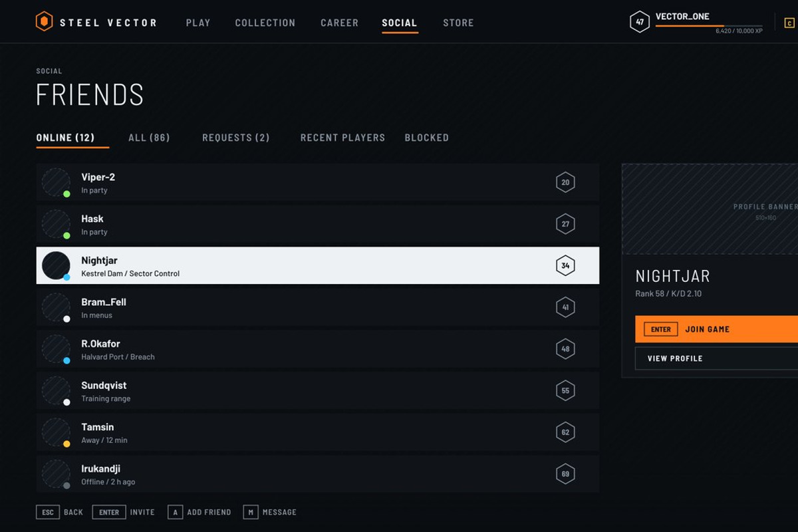Switch to the Online (12) tab
This screenshot has width=798, height=532.
click(x=65, y=138)
